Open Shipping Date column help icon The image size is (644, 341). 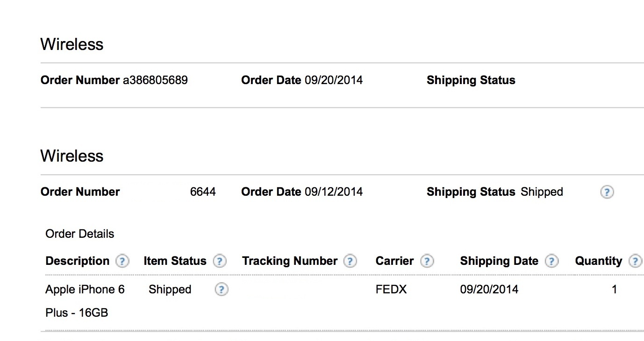pos(552,261)
